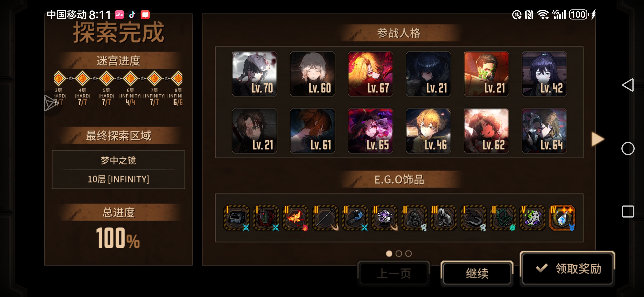Tap the Tier IV++ crystal E.G.O gift

pyautogui.click(x=562, y=218)
